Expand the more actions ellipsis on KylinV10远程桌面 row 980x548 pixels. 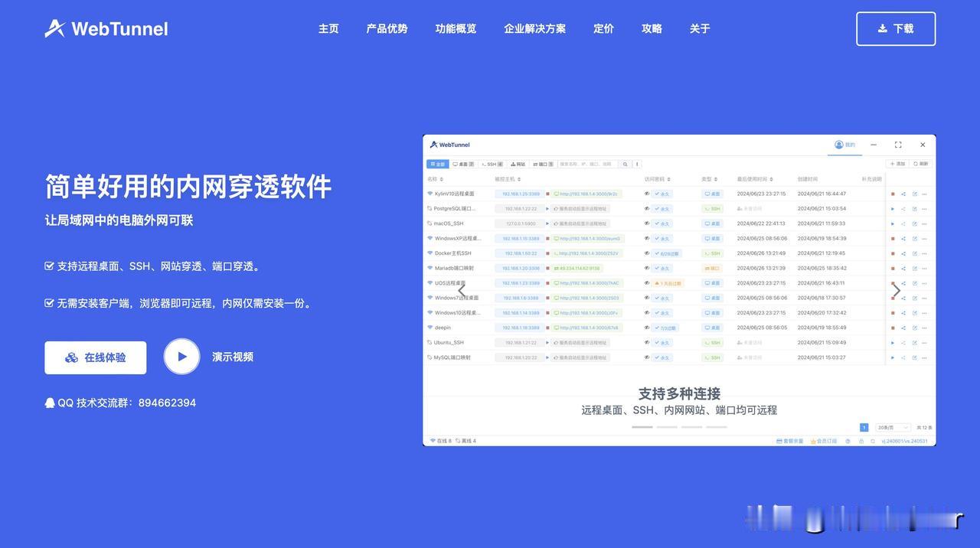click(x=924, y=194)
